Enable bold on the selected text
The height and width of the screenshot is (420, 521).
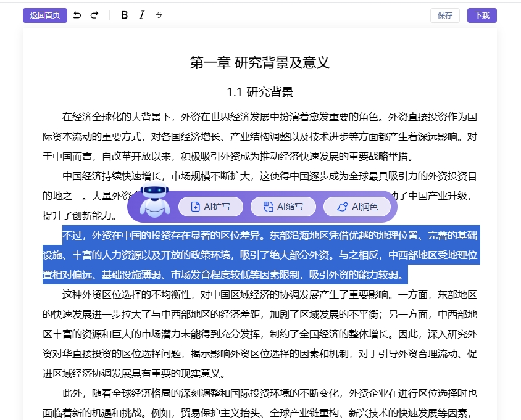[x=124, y=15]
